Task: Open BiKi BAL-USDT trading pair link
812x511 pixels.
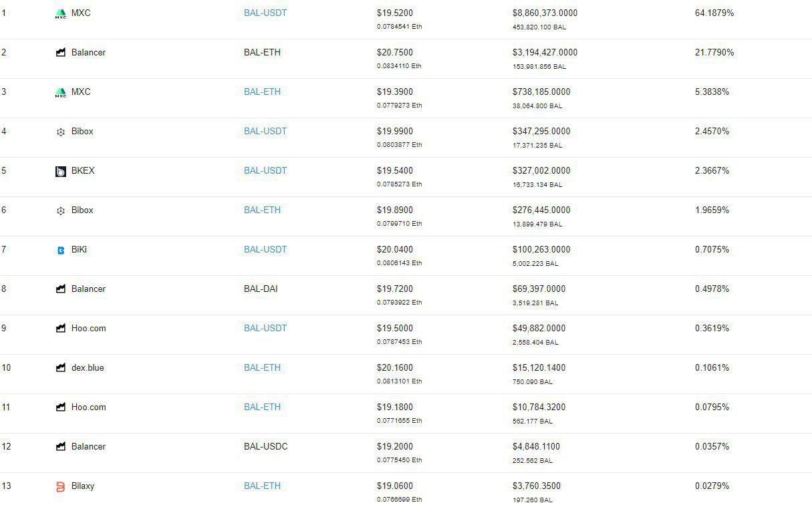Action: [265, 249]
